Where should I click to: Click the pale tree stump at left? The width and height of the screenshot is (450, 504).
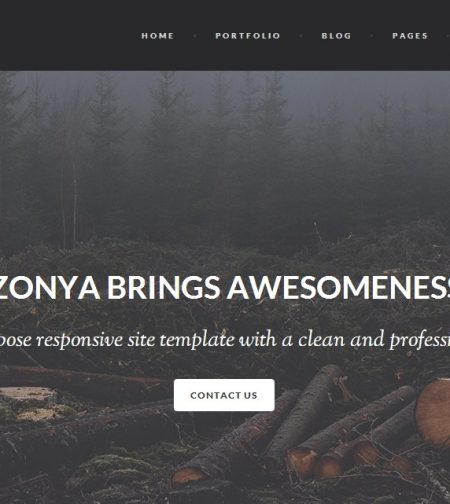pos(29,404)
